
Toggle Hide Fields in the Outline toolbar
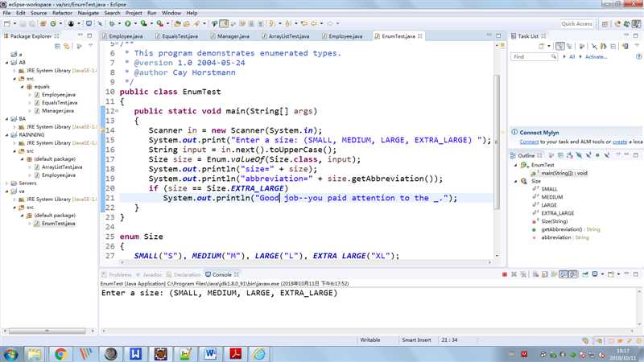coord(579,155)
